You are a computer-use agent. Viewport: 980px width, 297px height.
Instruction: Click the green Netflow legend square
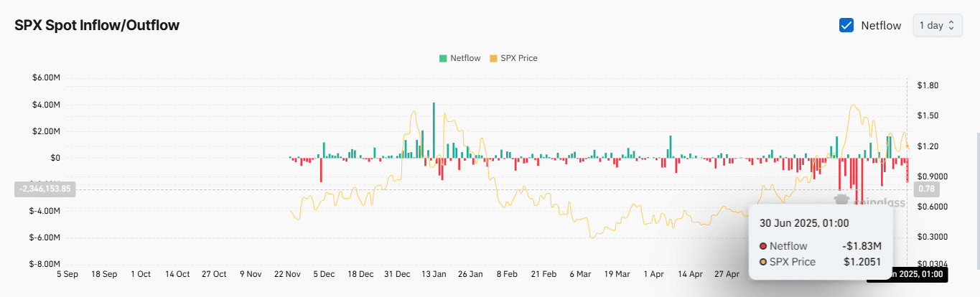pyautogui.click(x=443, y=58)
